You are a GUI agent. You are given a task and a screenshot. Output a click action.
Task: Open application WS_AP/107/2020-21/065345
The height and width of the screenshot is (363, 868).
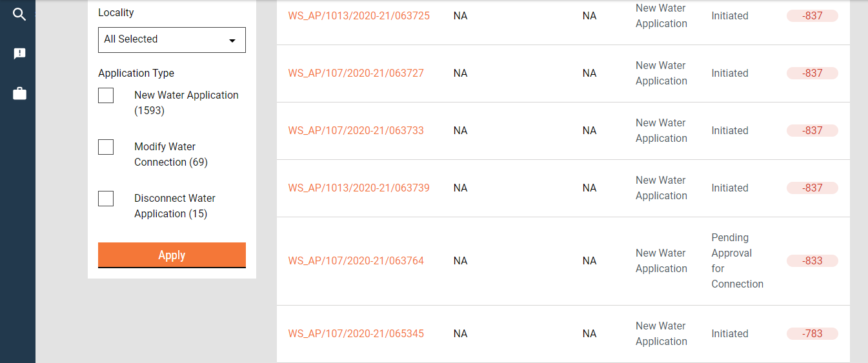pyautogui.click(x=356, y=333)
